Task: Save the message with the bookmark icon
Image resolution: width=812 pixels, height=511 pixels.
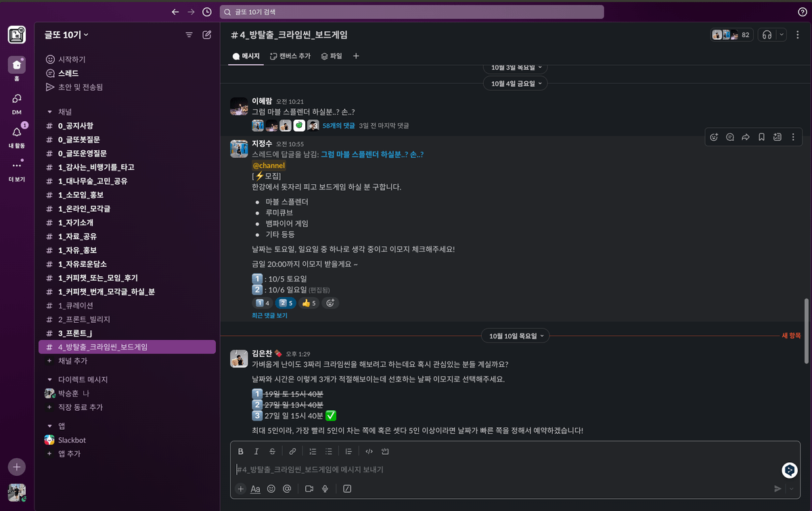Action: (761, 137)
